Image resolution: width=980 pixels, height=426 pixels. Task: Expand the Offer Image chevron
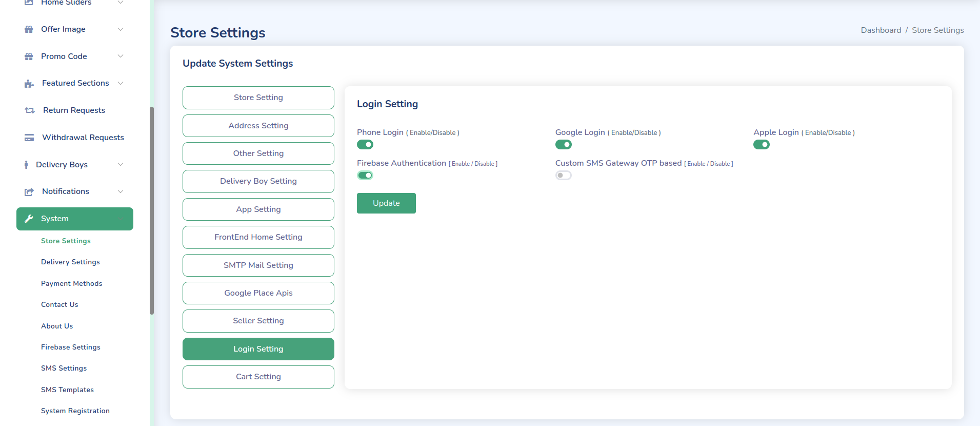click(121, 29)
